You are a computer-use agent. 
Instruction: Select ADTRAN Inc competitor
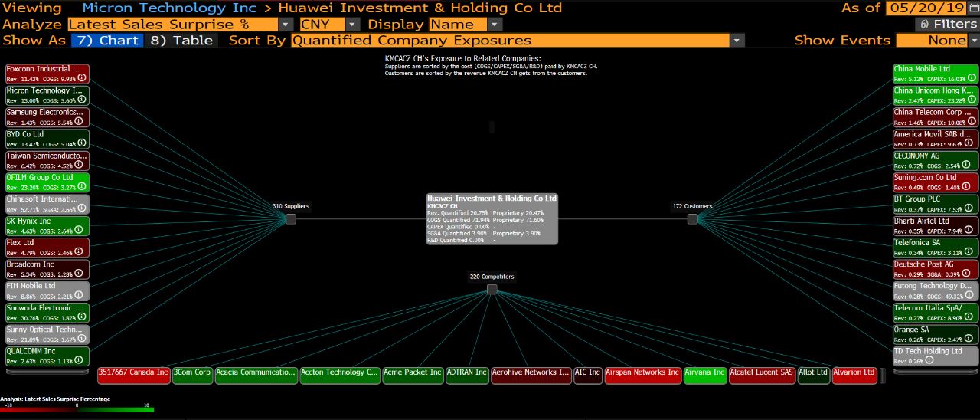pos(467,376)
